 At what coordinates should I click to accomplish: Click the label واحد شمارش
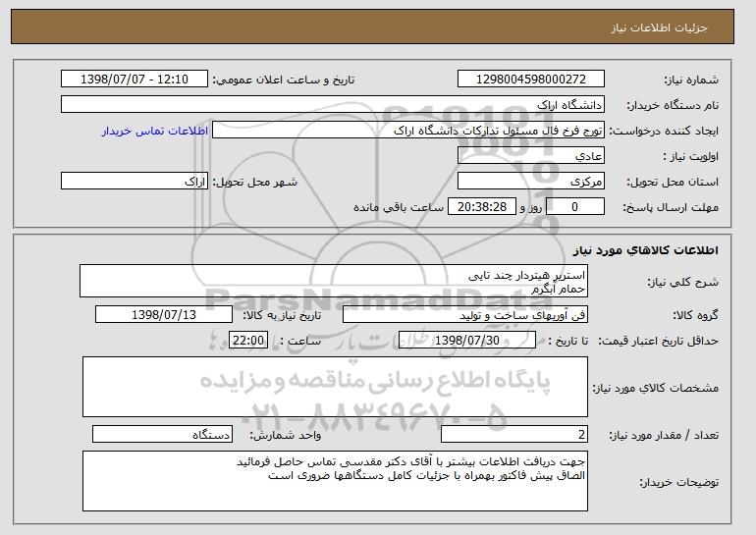pos(286,435)
